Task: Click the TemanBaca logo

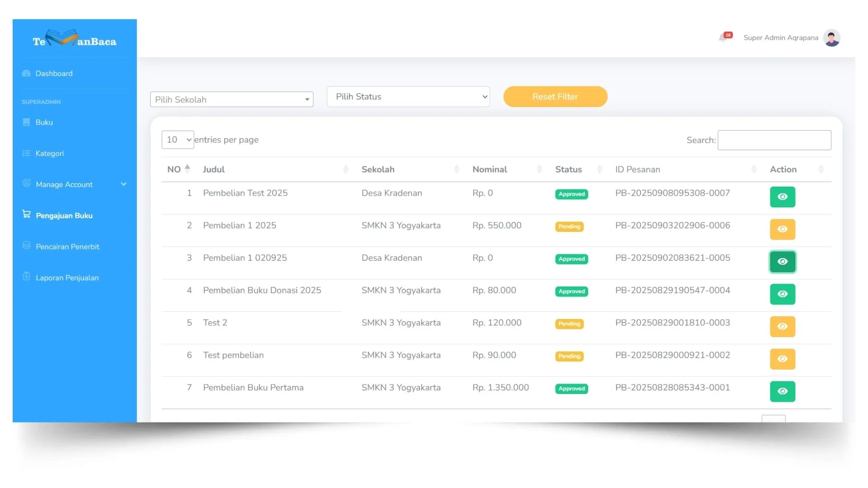Action: (x=75, y=40)
